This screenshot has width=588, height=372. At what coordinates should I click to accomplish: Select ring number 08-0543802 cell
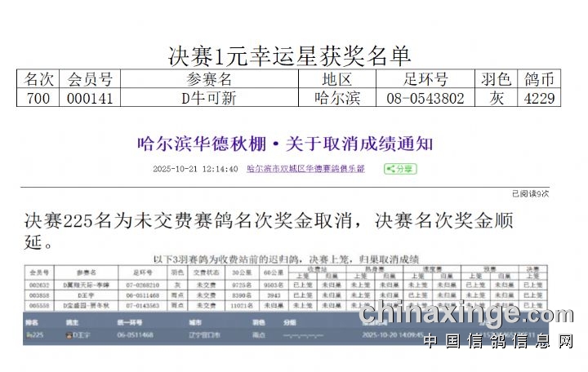425,99
